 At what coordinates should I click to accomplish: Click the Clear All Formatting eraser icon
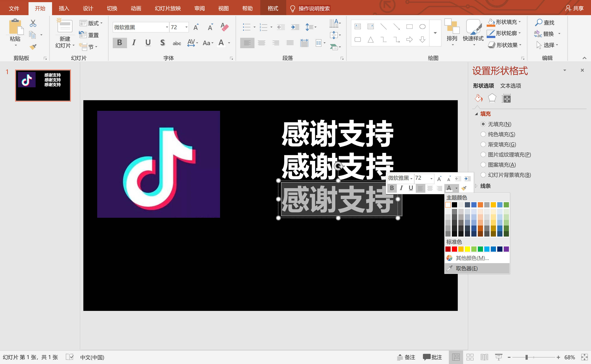[x=224, y=27]
